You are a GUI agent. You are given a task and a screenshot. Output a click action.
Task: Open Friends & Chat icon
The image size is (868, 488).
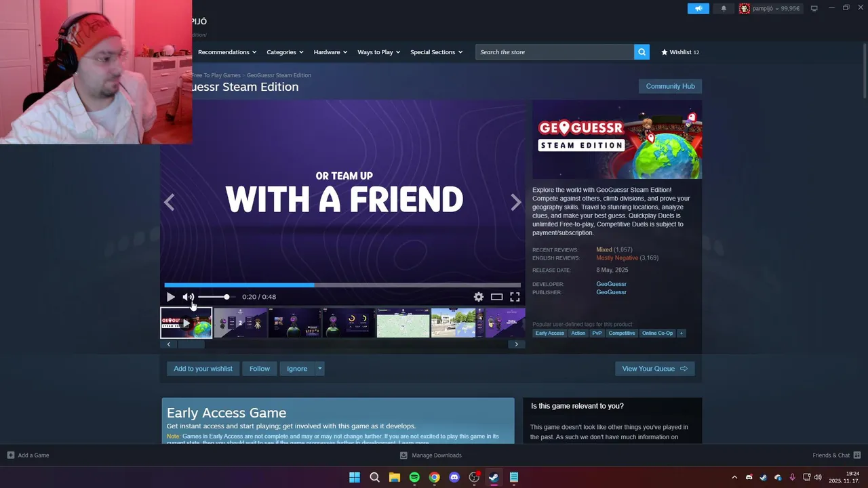pyautogui.click(x=857, y=455)
